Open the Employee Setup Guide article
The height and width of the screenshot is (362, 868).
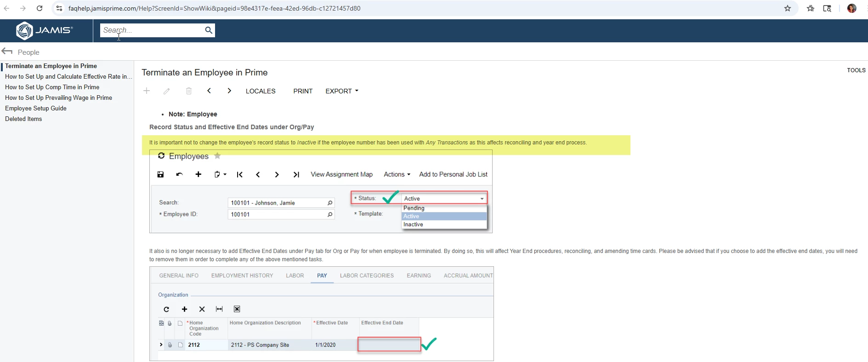coord(36,109)
